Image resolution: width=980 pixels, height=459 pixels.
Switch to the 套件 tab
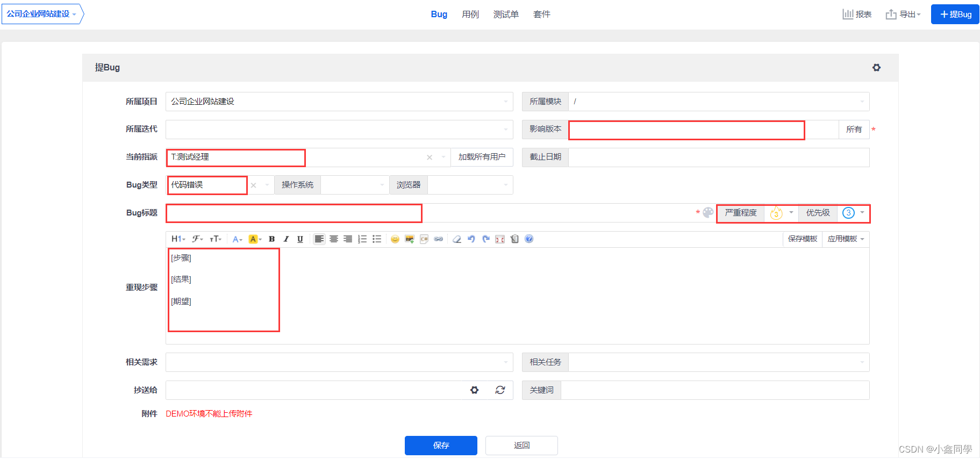coord(542,15)
